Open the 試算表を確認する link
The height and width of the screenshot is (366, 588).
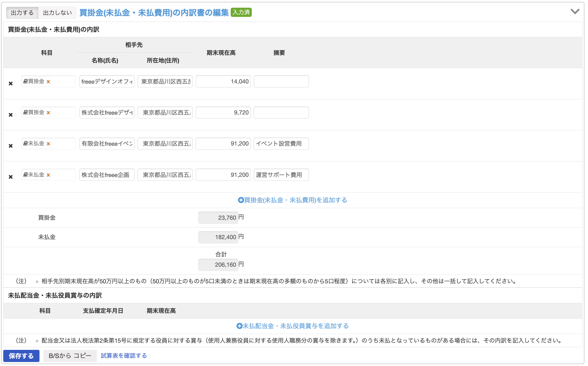tap(124, 356)
